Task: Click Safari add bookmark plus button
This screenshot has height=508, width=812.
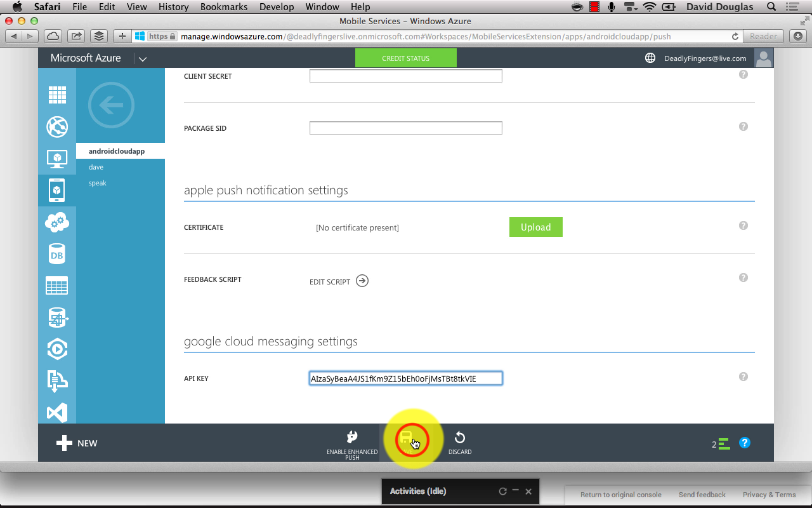Action: pyautogui.click(x=122, y=36)
